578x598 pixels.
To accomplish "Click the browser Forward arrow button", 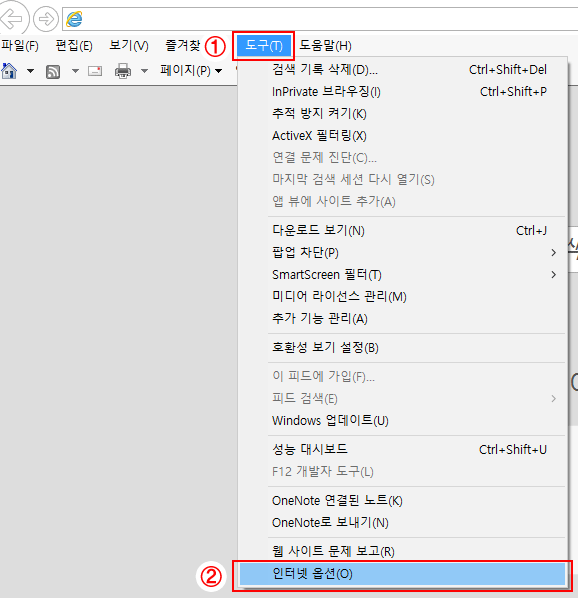I will pos(46,19).
